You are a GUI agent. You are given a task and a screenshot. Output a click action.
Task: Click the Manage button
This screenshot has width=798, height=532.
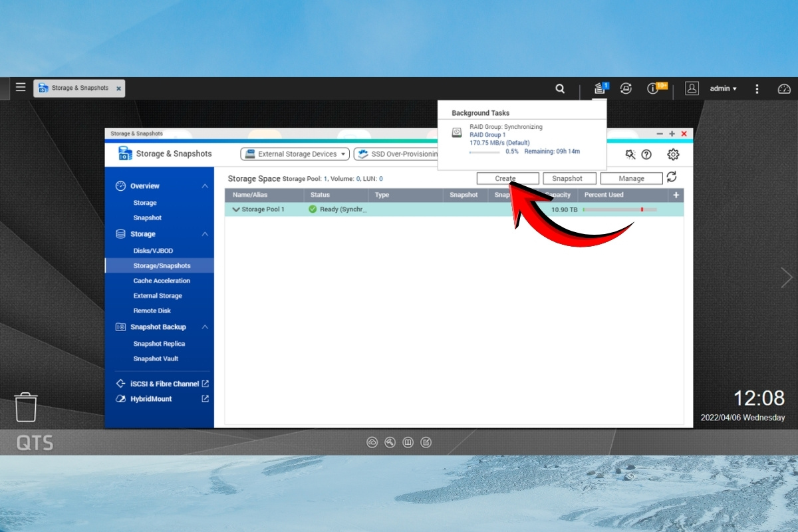(631, 178)
